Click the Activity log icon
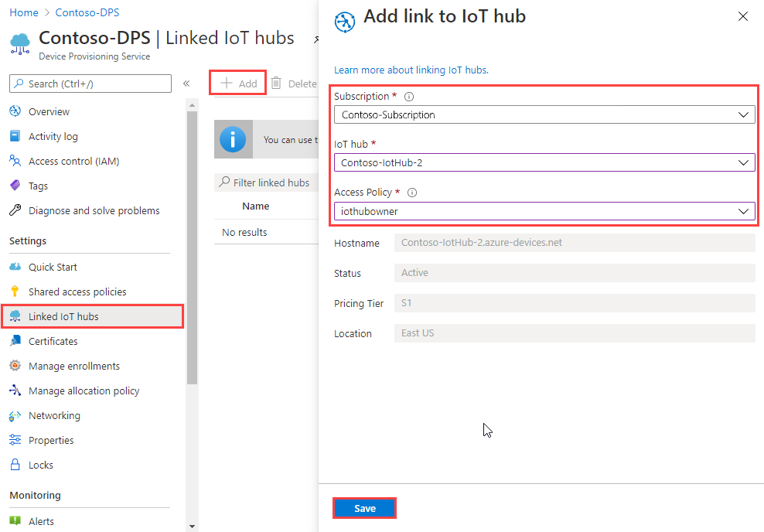The height and width of the screenshot is (532, 764). click(x=15, y=136)
